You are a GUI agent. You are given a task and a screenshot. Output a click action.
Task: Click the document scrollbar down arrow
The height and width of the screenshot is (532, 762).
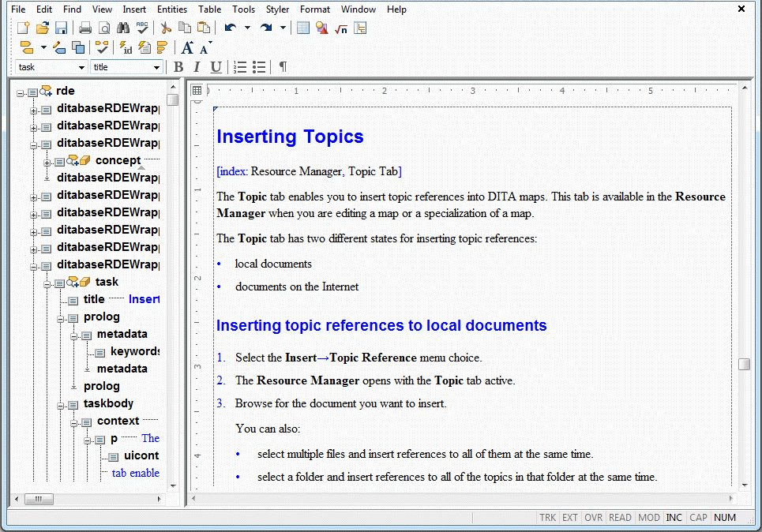pos(744,485)
